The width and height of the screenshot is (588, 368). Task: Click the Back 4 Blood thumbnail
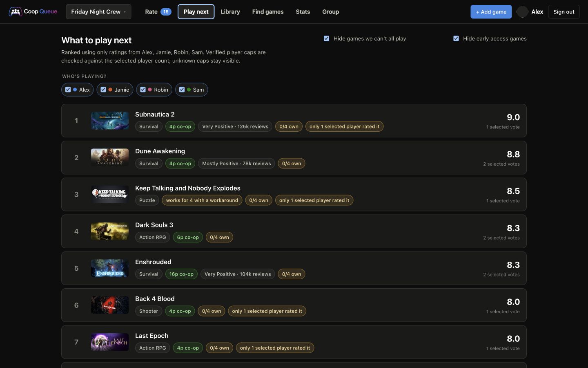[110, 305]
